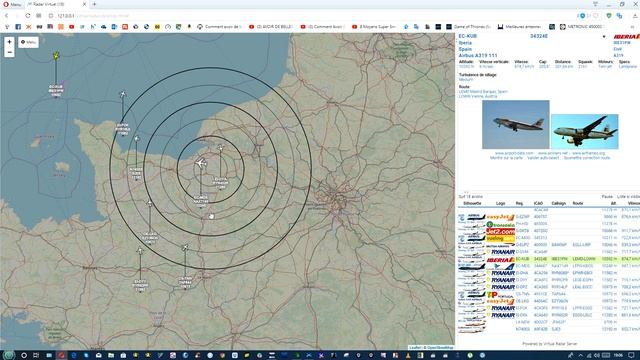This screenshot has width=640, height=360.
Task: Open the Meilleures antennes bookmark
Action: click(519, 27)
